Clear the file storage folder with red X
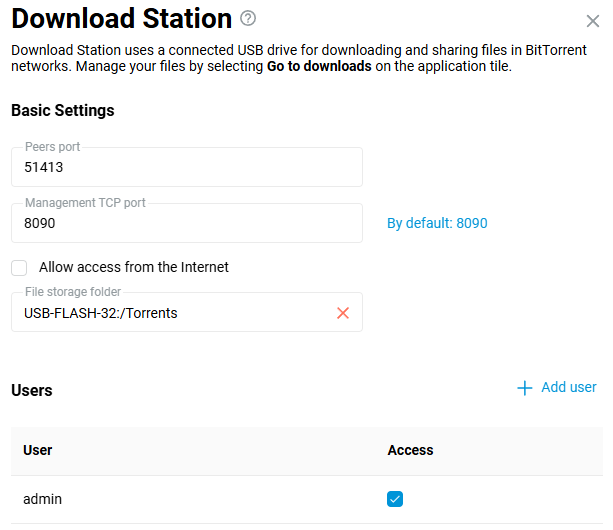The height and width of the screenshot is (530, 613). pos(343,313)
